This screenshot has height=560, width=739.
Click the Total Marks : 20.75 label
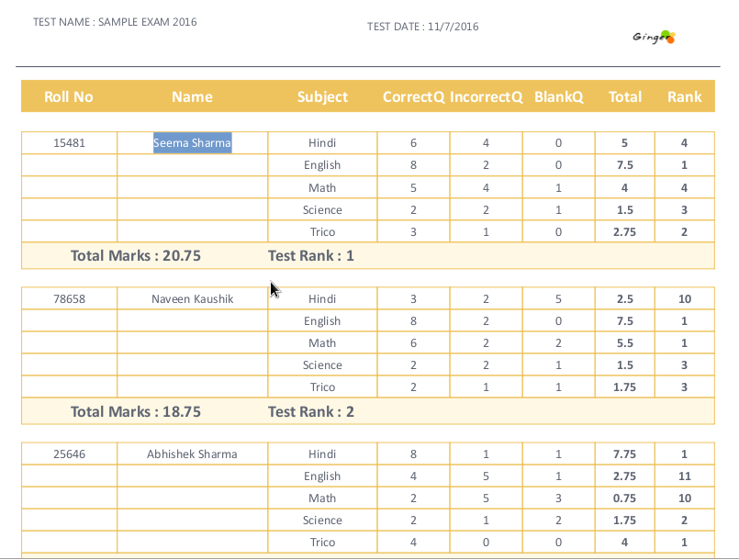134,255
